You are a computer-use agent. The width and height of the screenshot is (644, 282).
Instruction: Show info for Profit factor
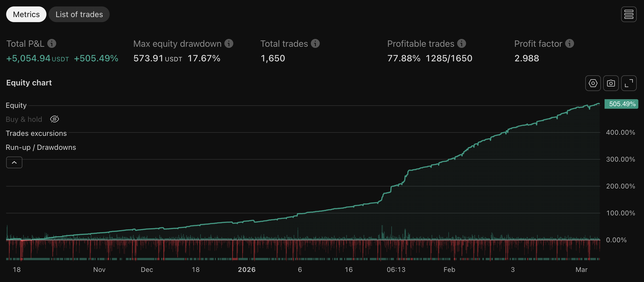point(570,43)
